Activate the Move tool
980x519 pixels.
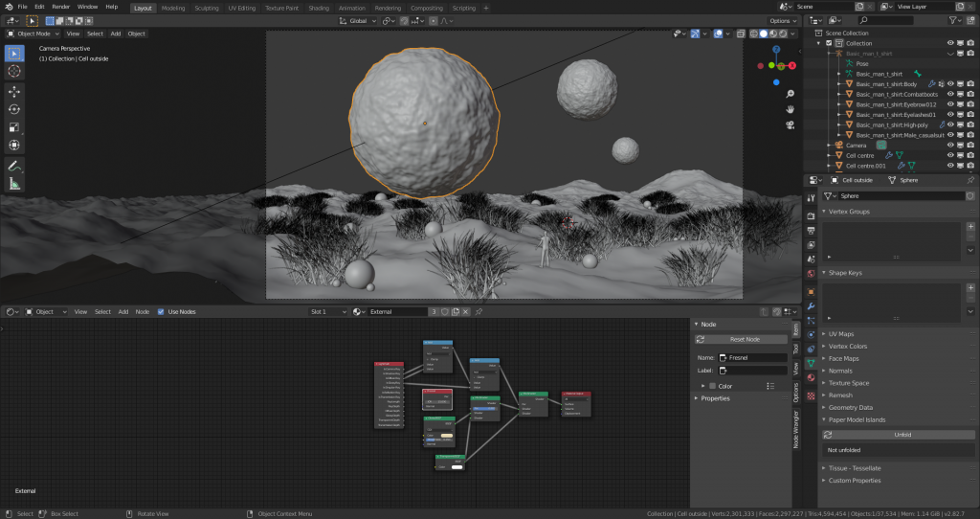click(x=14, y=91)
